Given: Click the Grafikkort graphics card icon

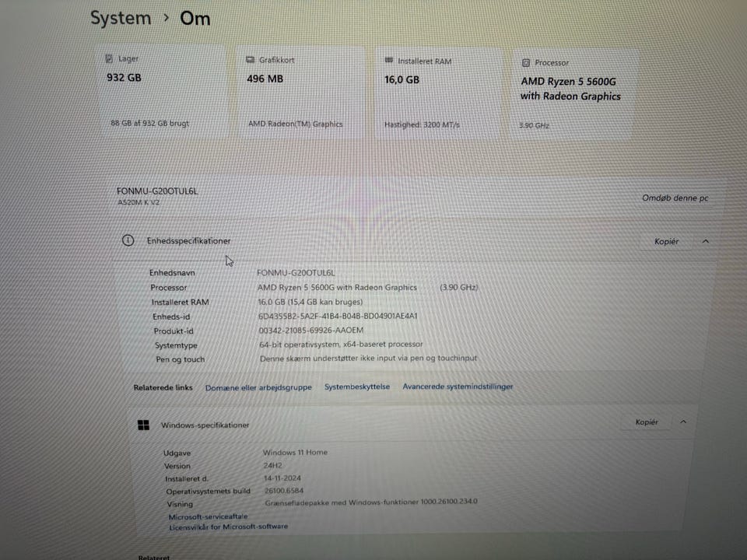Looking at the screenshot, I should tap(250, 60).
